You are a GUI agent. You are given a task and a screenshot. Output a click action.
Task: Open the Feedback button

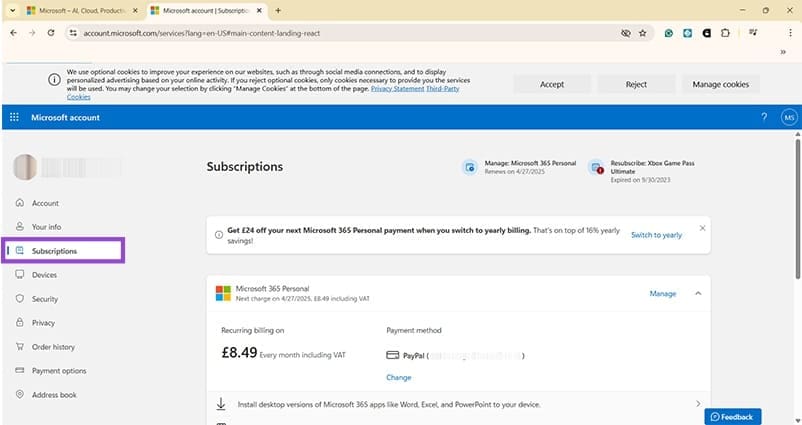pos(732,416)
